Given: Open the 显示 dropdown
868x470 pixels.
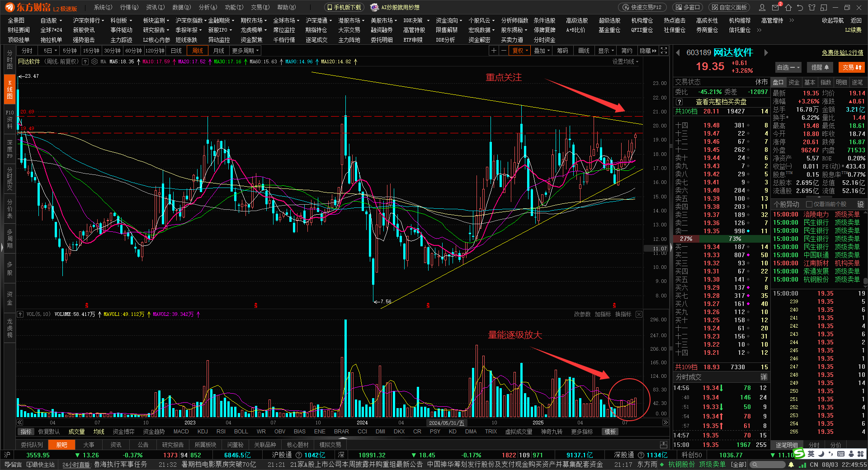Looking at the screenshot, I should pos(606,51).
